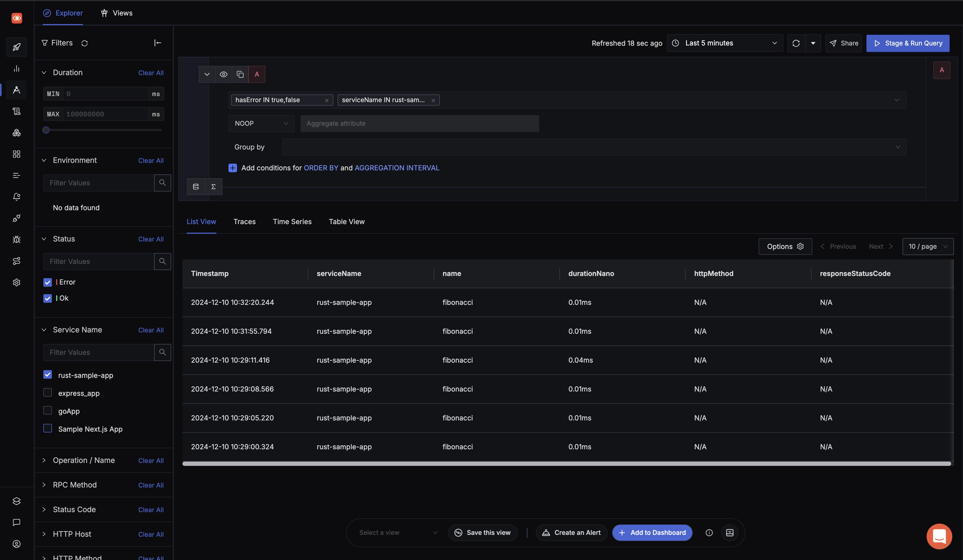This screenshot has height=560, width=963.
Task: Open Services bar chart sidebar icon
Action: click(x=16, y=68)
